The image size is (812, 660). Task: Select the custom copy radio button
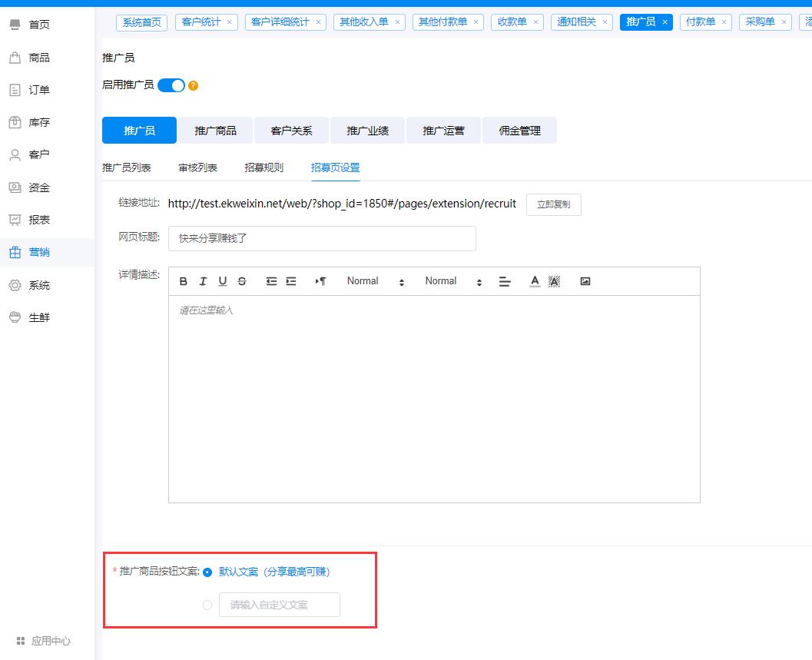point(207,605)
